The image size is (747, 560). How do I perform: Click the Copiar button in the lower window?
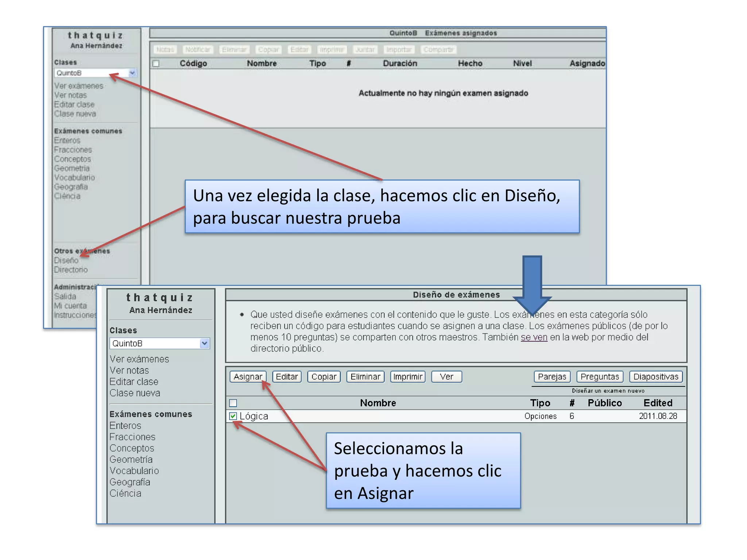[x=324, y=377]
